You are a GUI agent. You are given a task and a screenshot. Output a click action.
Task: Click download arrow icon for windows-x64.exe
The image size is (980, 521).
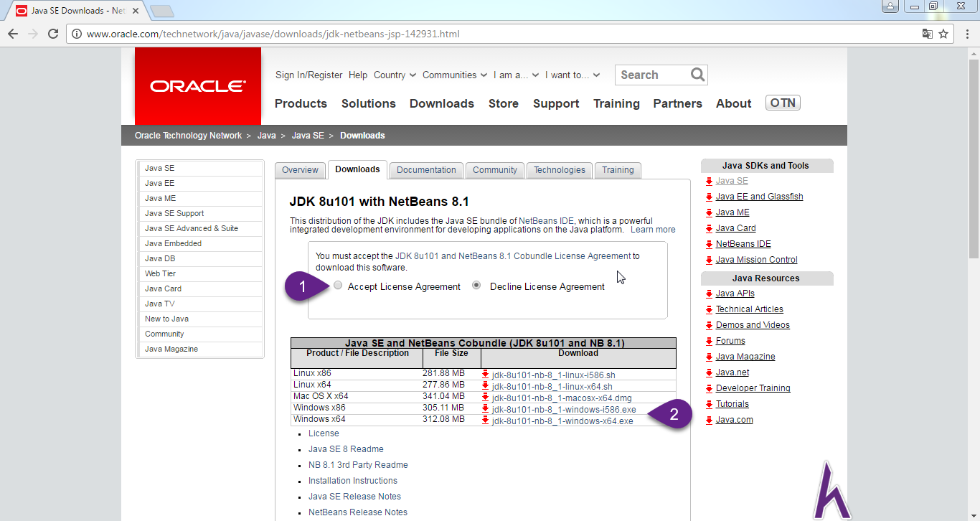[x=486, y=421]
